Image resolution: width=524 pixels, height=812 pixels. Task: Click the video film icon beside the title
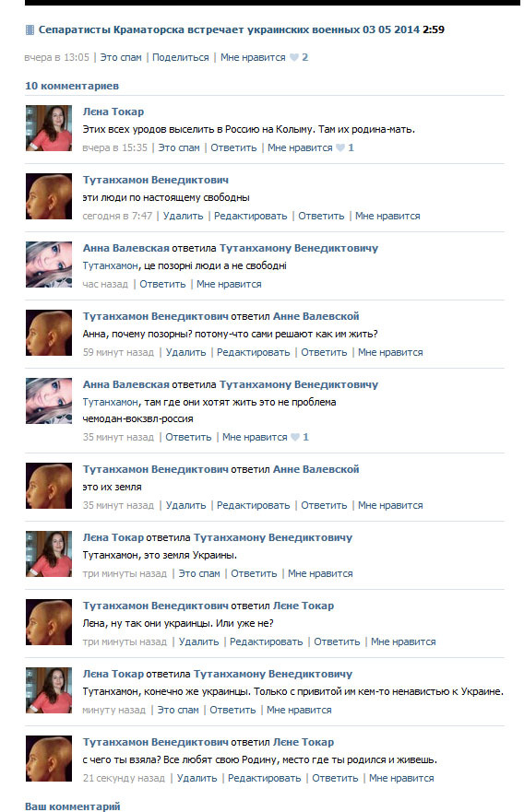[x=30, y=30]
